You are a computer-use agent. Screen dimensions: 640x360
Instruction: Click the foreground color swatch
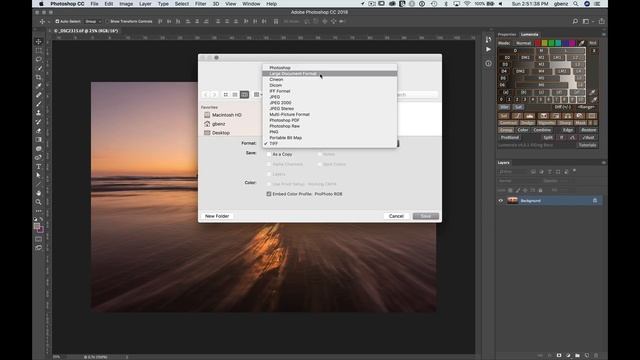click(x=37, y=226)
